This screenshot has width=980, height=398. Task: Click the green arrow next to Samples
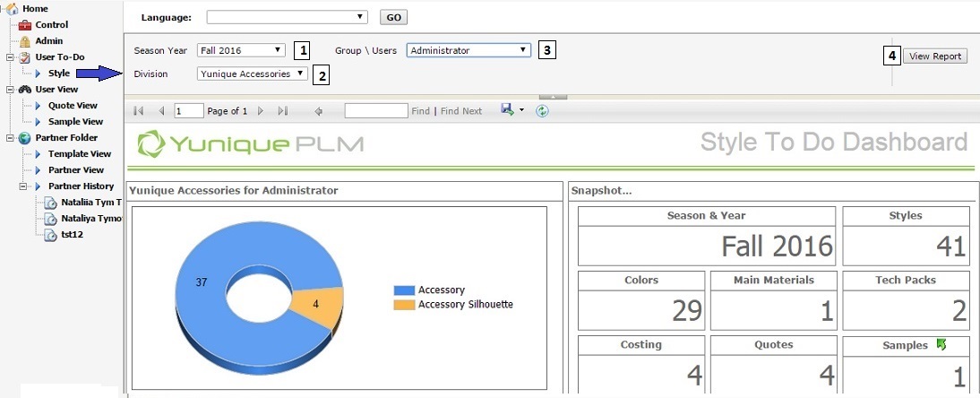click(x=941, y=344)
